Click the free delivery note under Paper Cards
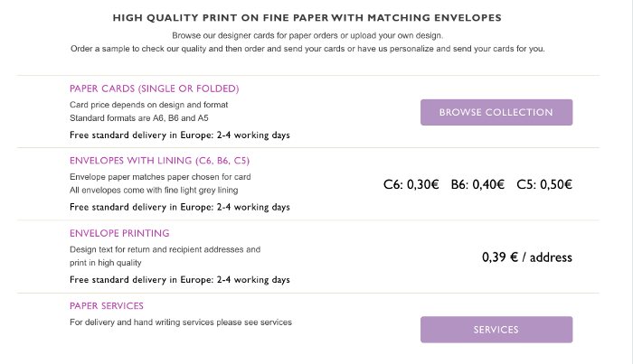The width and height of the screenshot is (633, 364). (x=180, y=135)
